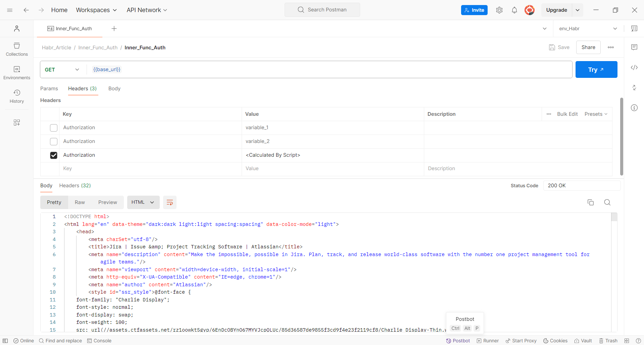644x345 pixels.
Task: Select the Raw response view
Action: click(x=80, y=202)
